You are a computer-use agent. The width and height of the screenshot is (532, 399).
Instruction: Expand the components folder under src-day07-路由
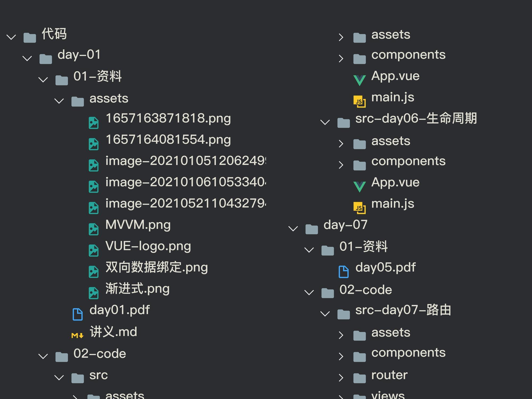coord(341,356)
